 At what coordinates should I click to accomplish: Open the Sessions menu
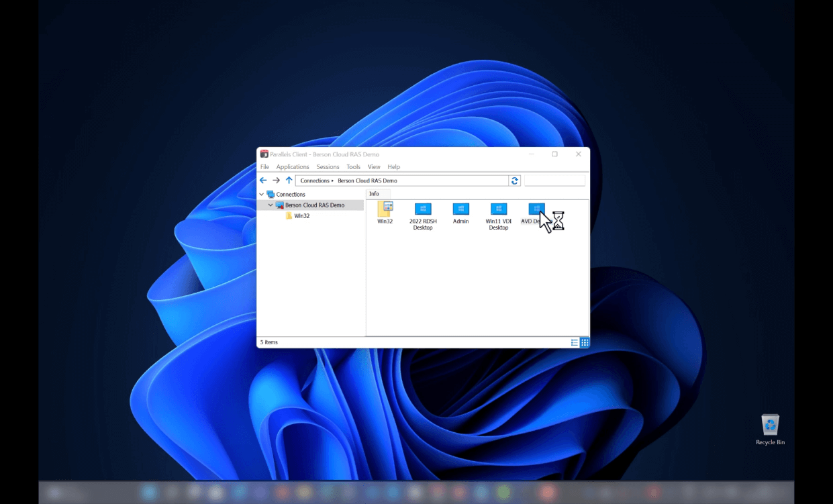pyautogui.click(x=328, y=167)
